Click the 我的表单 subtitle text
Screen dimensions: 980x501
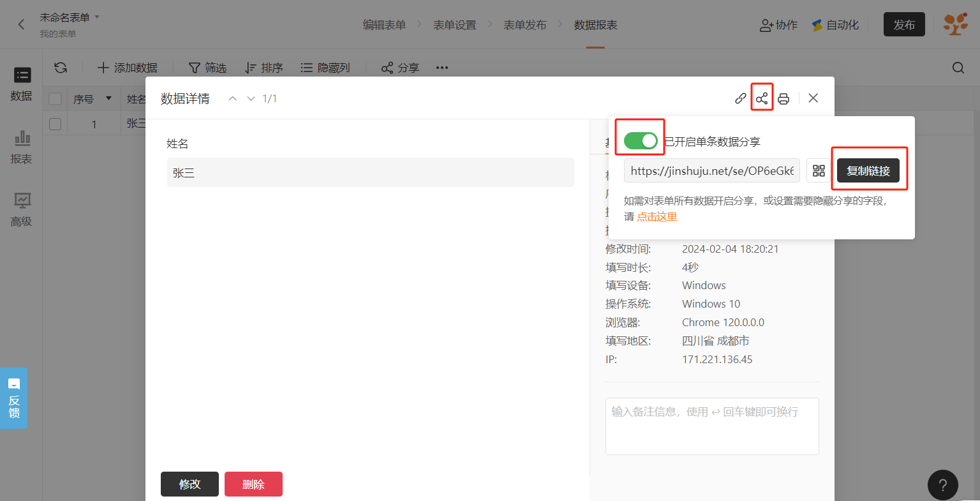coord(58,34)
